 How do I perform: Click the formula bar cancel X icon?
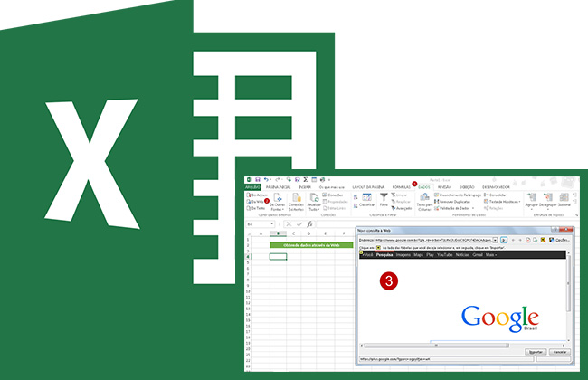(x=289, y=224)
